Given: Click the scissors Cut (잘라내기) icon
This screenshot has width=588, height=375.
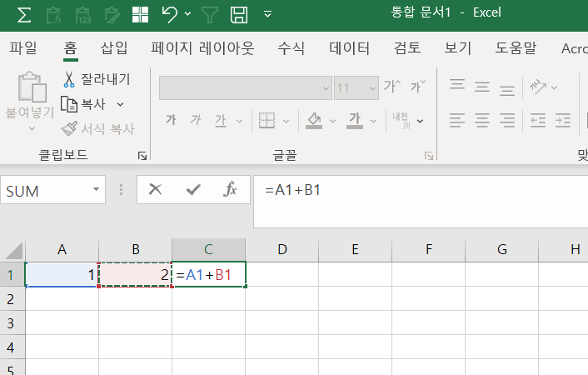Looking at the screenshot, I should 69,79.
